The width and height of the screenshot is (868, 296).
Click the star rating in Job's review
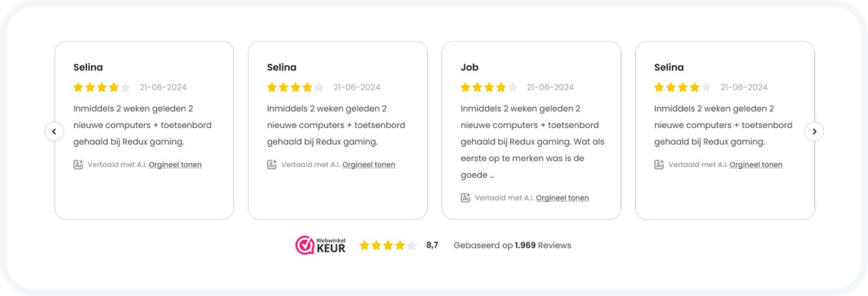click(x=489, y=87)
